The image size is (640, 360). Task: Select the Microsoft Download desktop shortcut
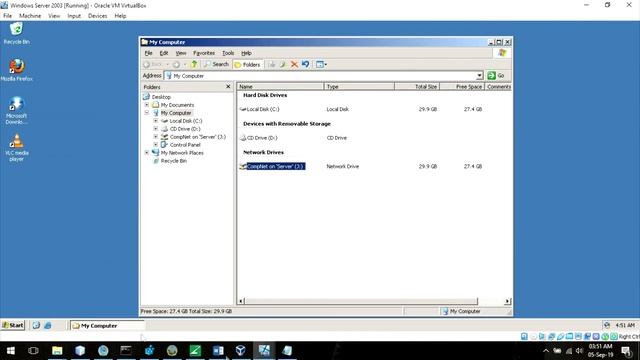click(x=16, y=110)
